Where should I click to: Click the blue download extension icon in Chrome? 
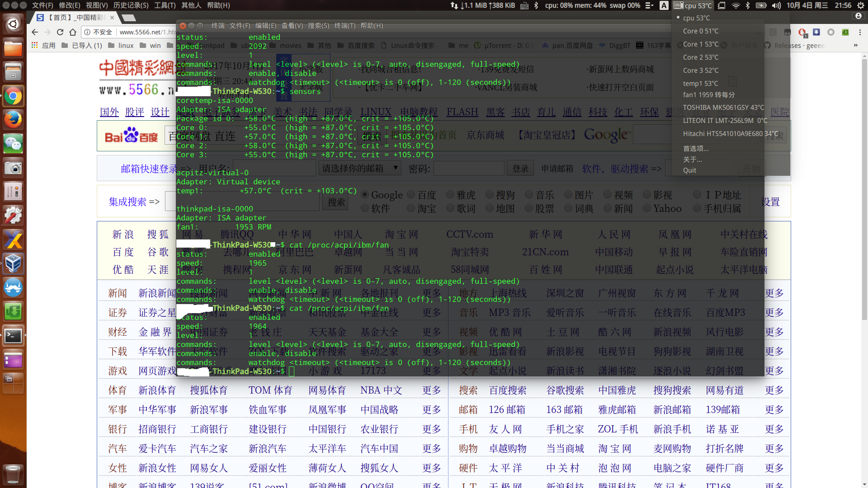816,32
